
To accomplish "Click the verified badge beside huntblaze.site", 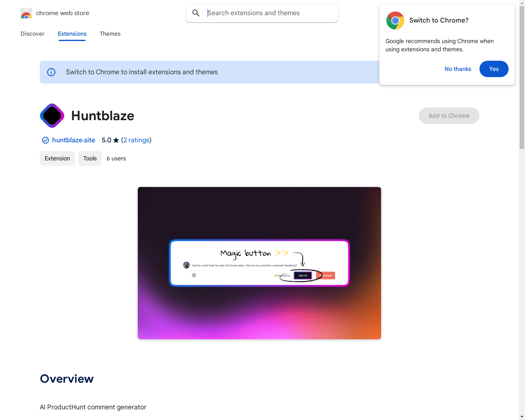I will 46,140.
